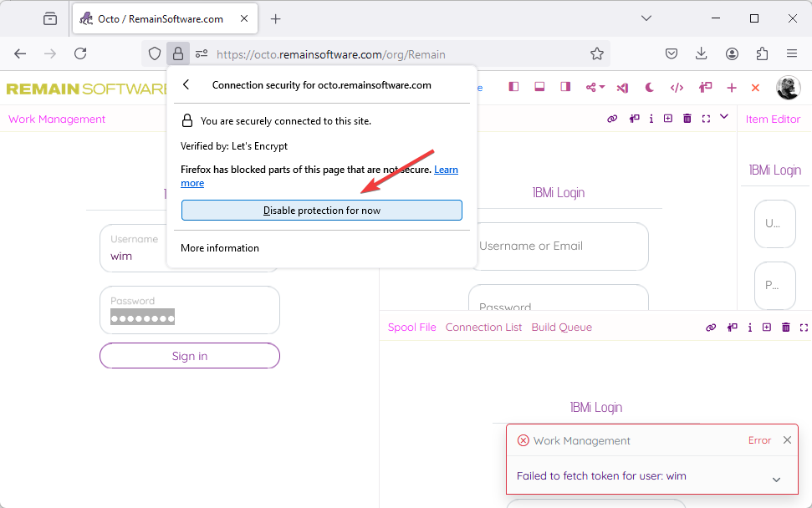Click the orange X icon in the toolbar
Viewport: 812px width, 508px height.
(x=756, y=88)
